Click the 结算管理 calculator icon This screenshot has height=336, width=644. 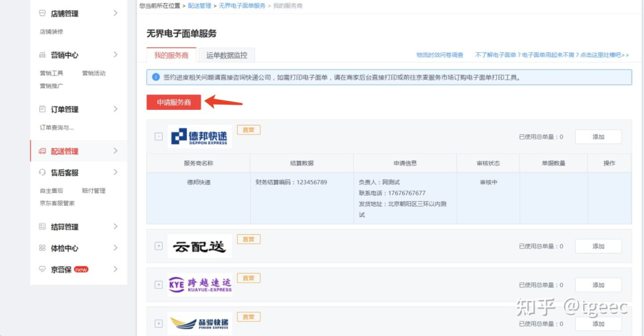(x=43, y=227)
